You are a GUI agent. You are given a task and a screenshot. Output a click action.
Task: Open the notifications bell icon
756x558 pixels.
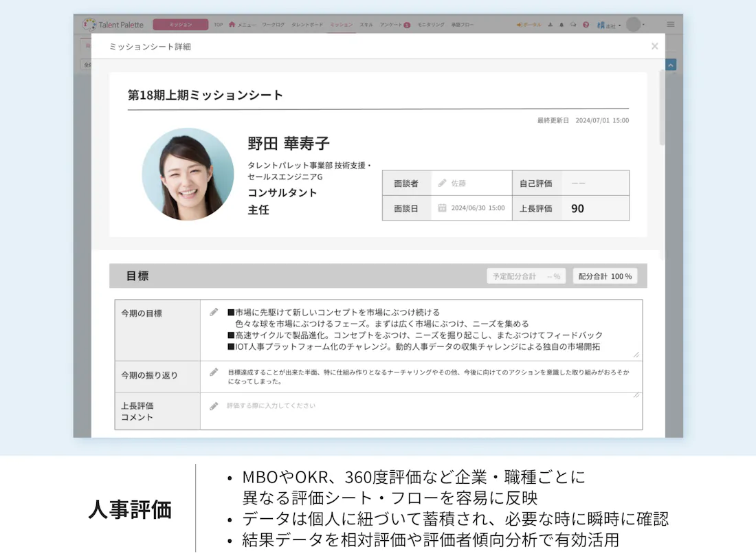point(562,25)
